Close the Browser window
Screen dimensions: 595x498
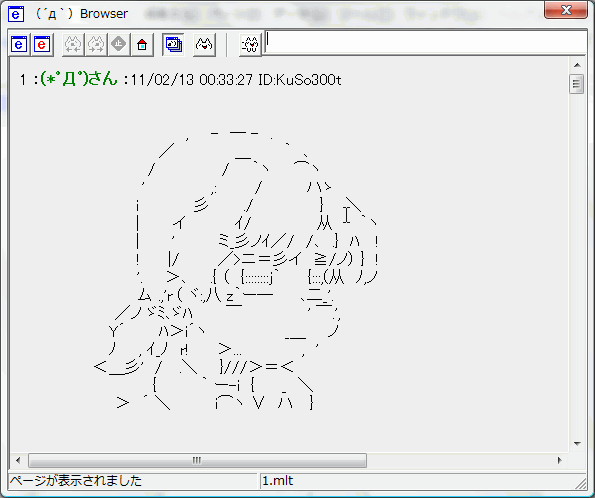566,10
